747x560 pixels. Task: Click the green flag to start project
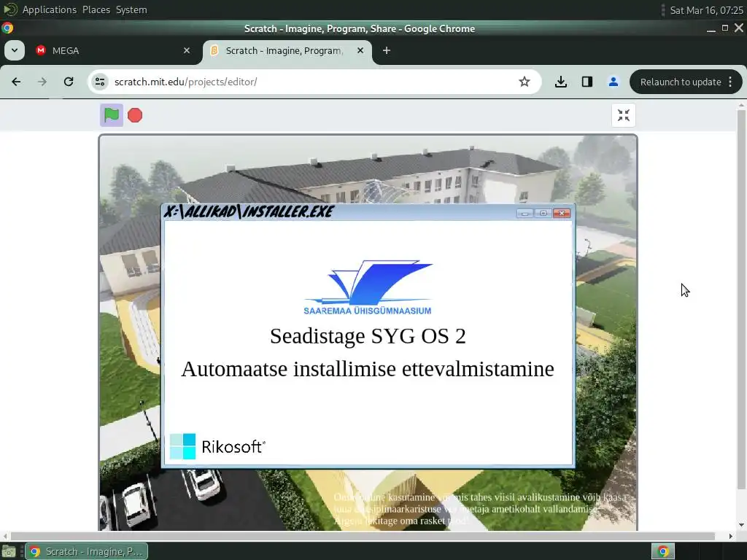(112, 115)
